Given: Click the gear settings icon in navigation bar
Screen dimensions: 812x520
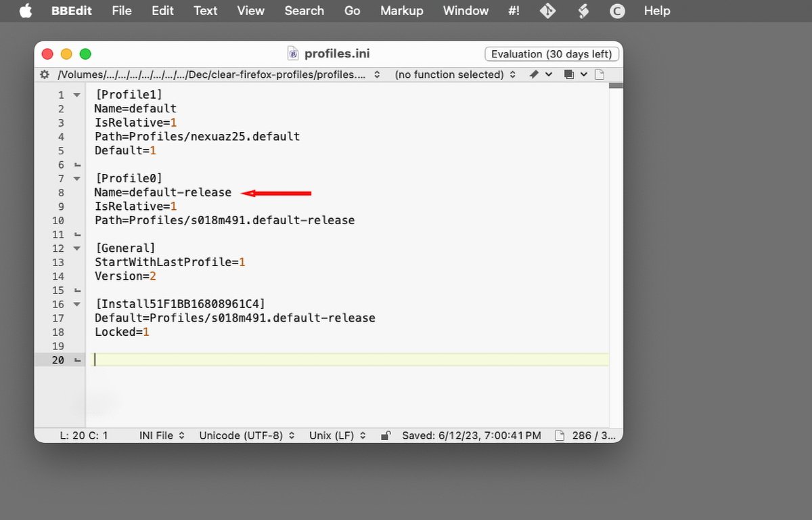Looking at the screenshot, I should pos(45,74).
